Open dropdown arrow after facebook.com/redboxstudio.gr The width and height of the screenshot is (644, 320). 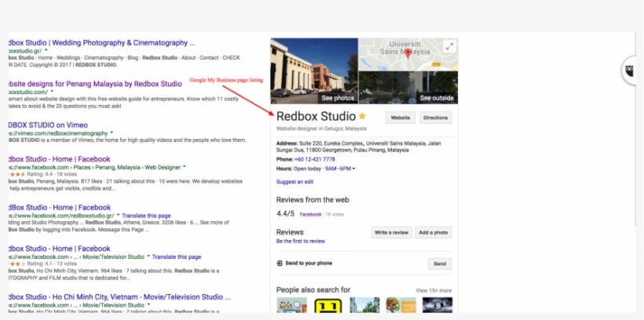click(x=118, y=215)
